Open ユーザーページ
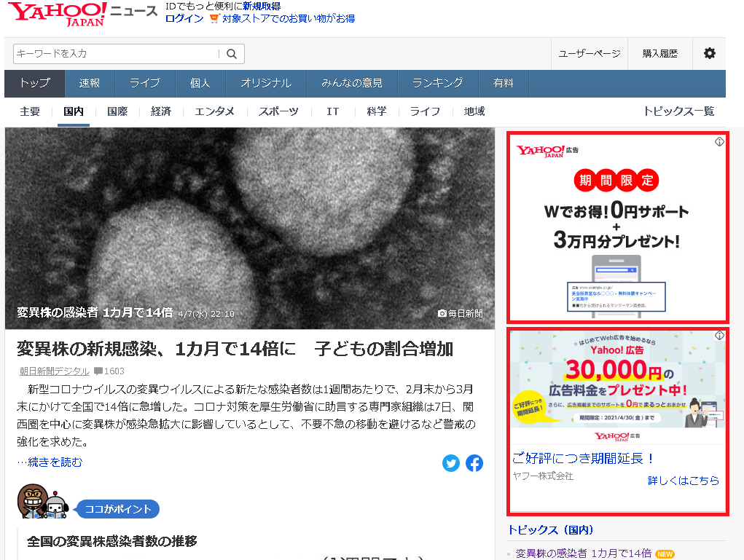The height and width of the screenshot is (560, 744). [x=590, y=54]
